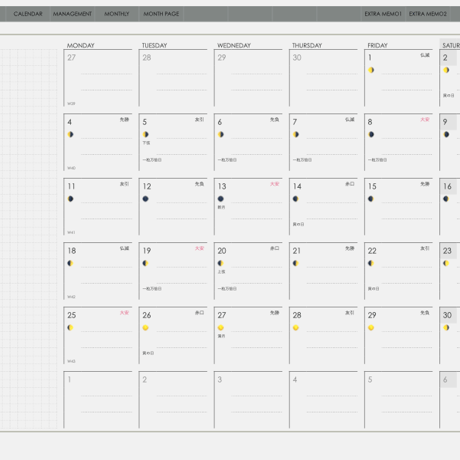Screen dimensions: 460x460
Task: Tap the yellow moon icon on Thursday the 28th
Action: 296,328
